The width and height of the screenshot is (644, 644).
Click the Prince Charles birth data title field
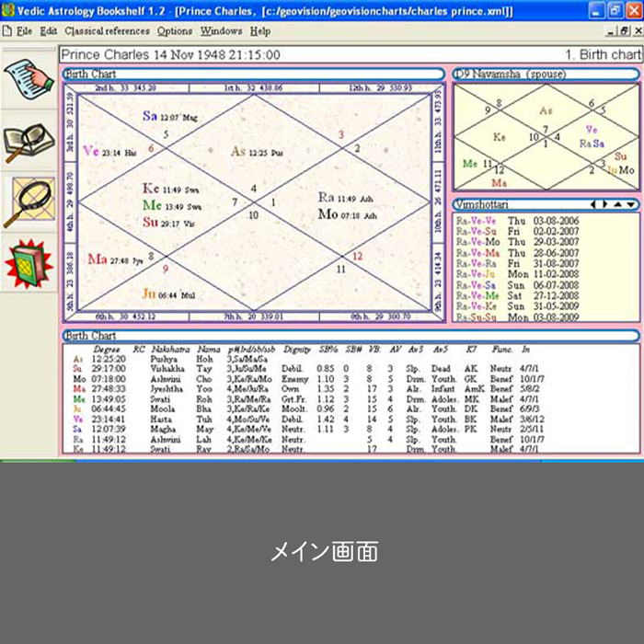(x=351, y=54)
